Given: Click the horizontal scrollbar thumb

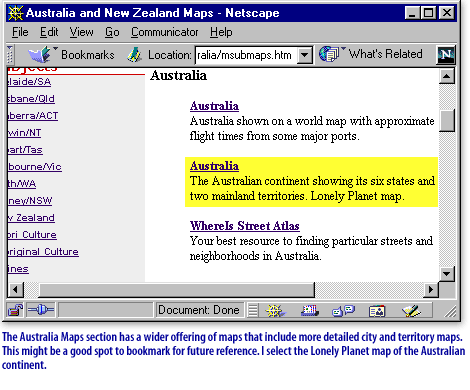Looking at the screenshot, I should (x=176, y=290).
